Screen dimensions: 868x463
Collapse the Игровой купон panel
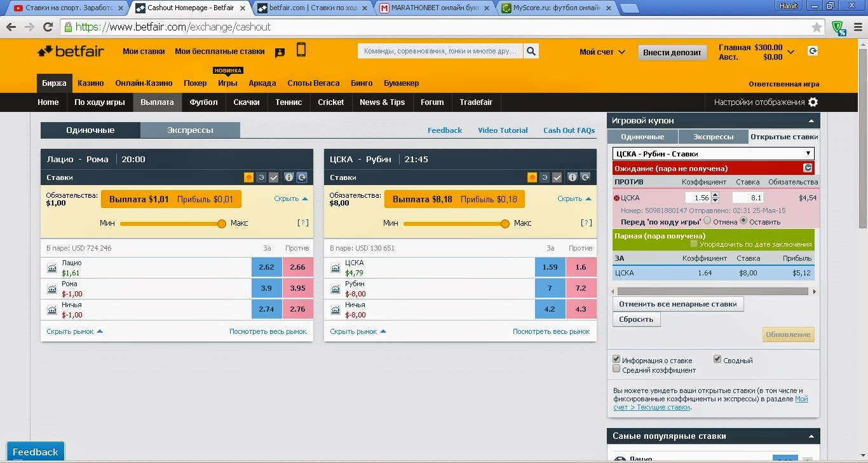(811, 121)
